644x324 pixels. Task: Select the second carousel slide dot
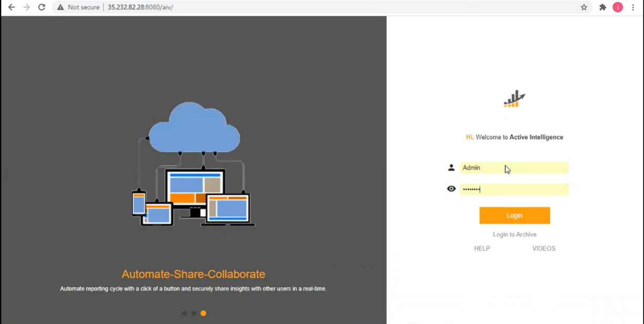coord(194,313)
